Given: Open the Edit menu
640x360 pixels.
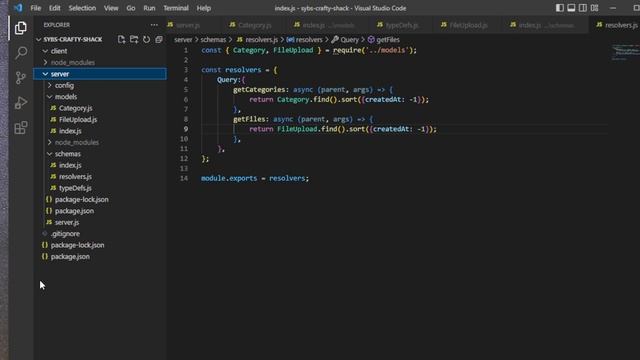Looking at the screenshot, I should pyautogui.click(x=54, y=8).
